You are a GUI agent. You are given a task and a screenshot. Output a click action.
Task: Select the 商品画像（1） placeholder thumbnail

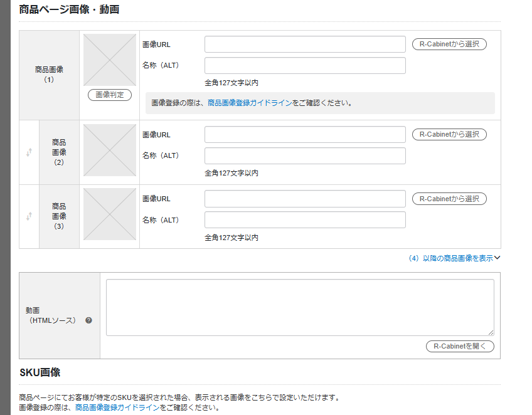click(x=110, y=60)
